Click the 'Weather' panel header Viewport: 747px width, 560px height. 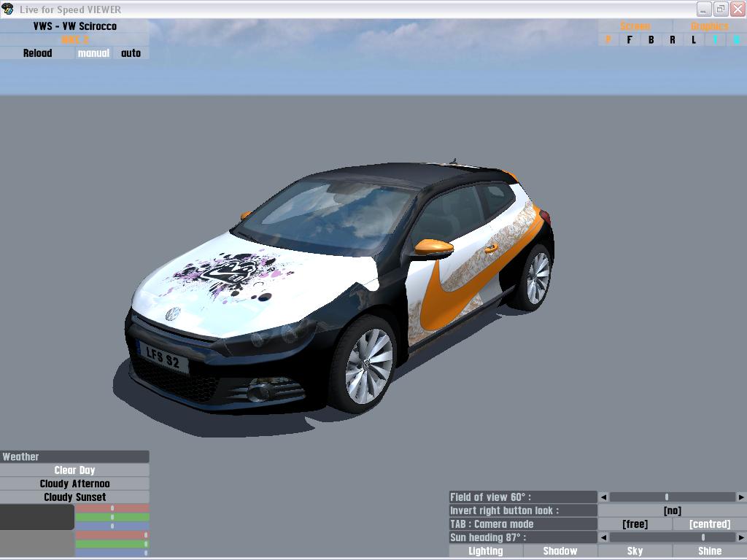pos(75,456)
